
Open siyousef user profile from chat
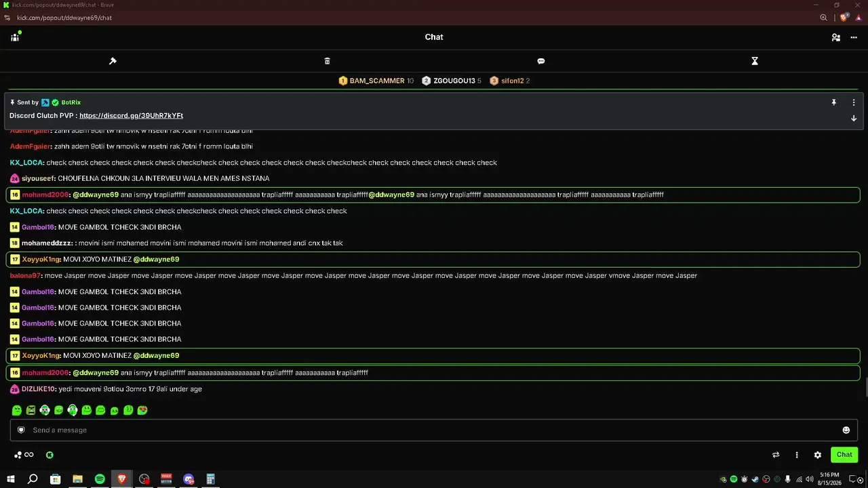click(39, 178)
